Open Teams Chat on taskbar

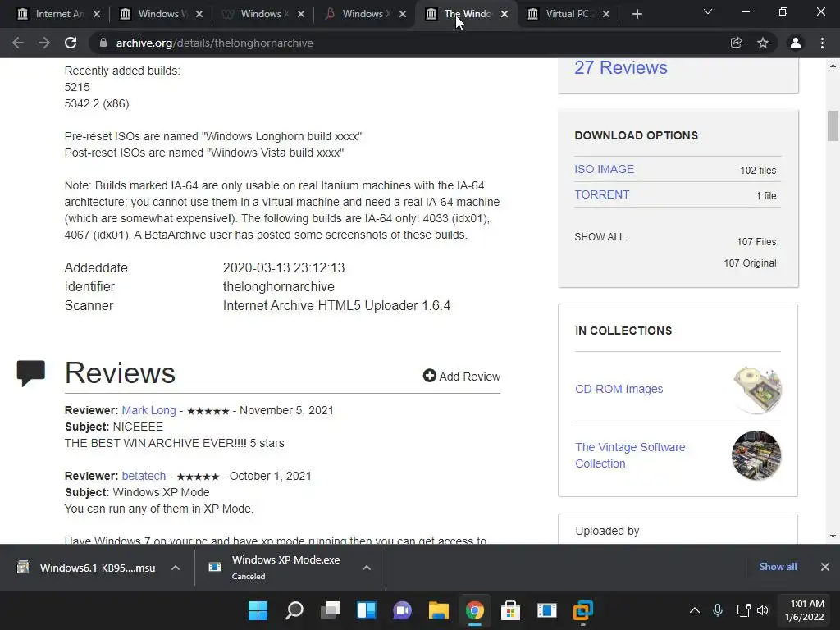pyautogui.click(x=402, y=610)
